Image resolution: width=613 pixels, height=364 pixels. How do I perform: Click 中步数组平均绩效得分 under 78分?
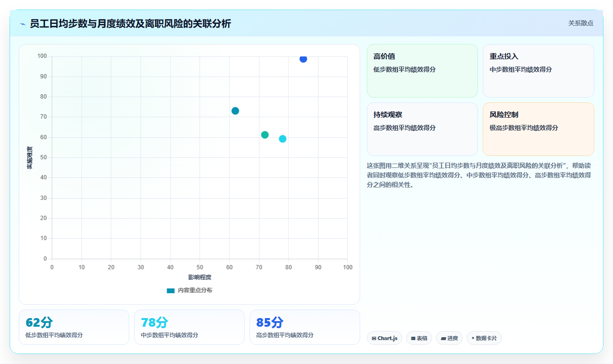coord(170,335)
